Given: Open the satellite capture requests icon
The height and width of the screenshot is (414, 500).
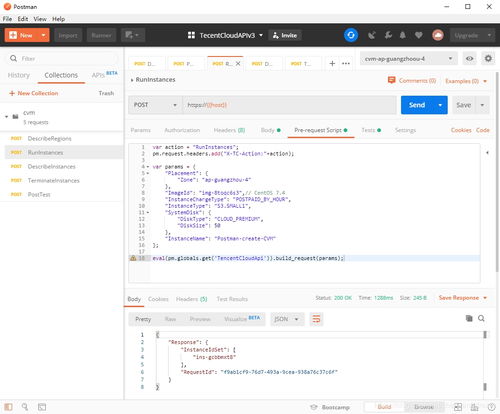Looking at the screenshot, I should point(372,35).
